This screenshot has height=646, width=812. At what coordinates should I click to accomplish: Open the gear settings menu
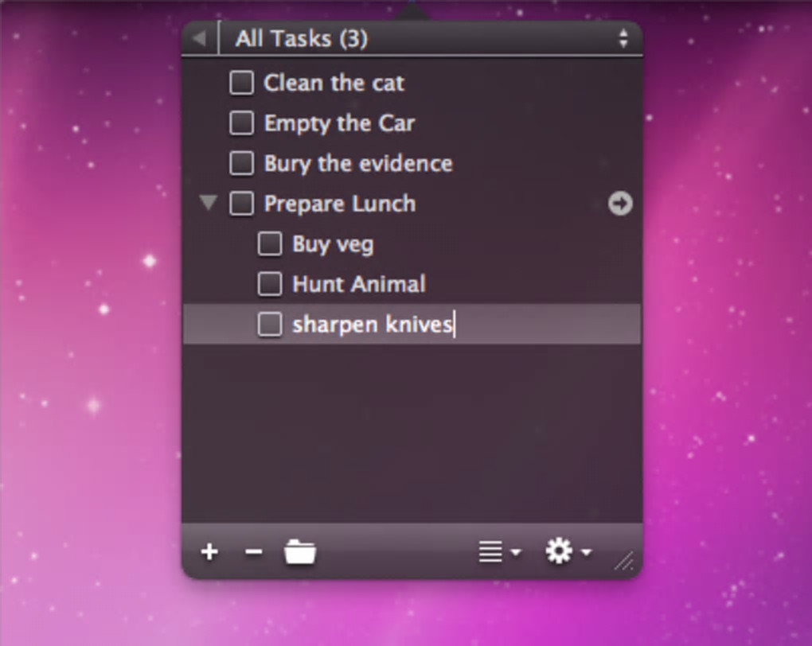[x=560, y=551]
